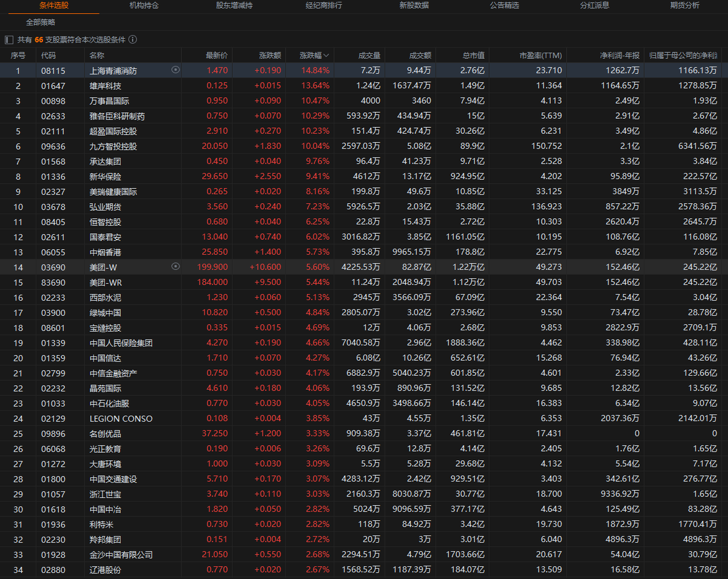Click stock code 08601
The height and width of the screenshot is (579, 728).
click(53, 327)
